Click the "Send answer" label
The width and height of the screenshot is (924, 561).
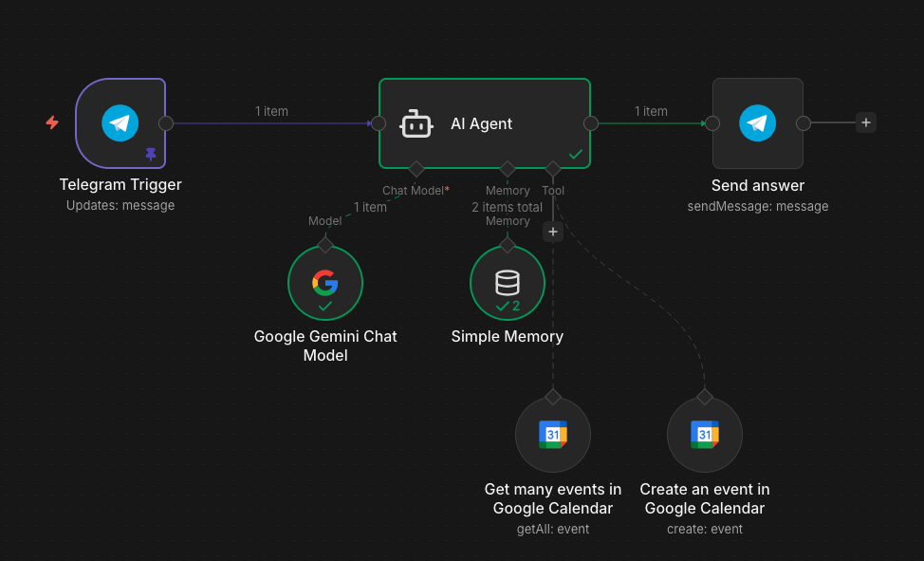[x=758, y=186]
